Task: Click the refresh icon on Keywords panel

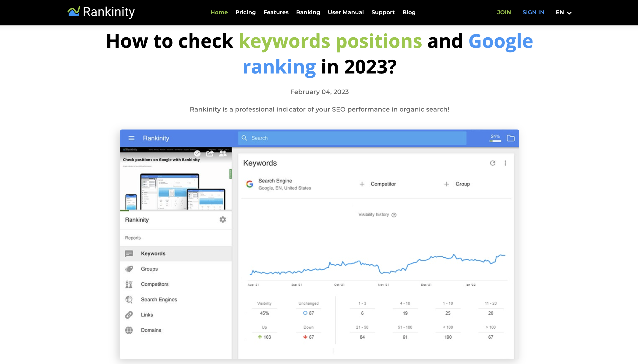Action: [493, 162]
